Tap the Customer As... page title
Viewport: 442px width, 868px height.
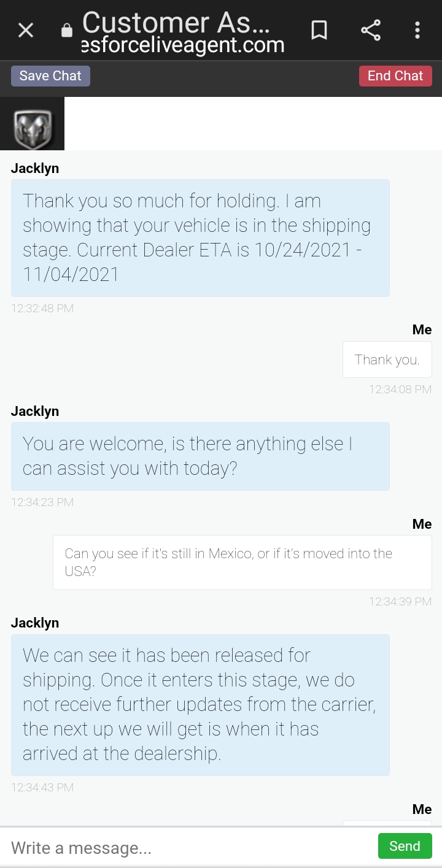pos(176,22)
